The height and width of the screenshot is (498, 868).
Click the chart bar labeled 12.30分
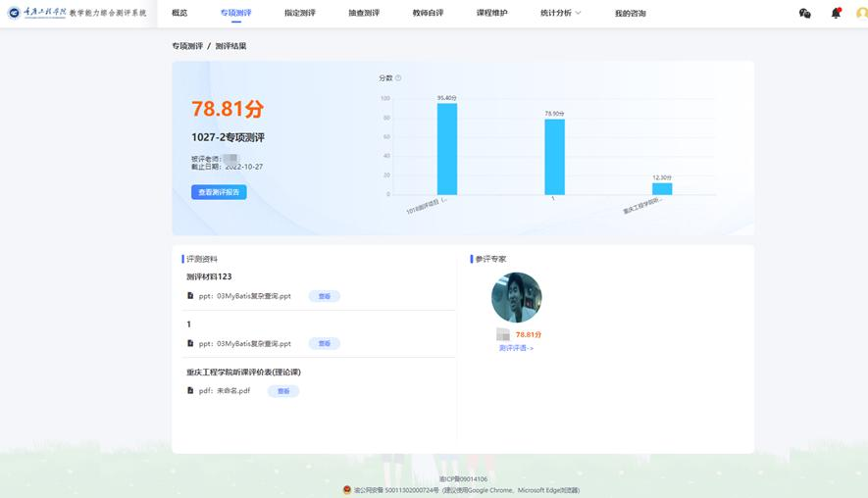tap(662, 188)
